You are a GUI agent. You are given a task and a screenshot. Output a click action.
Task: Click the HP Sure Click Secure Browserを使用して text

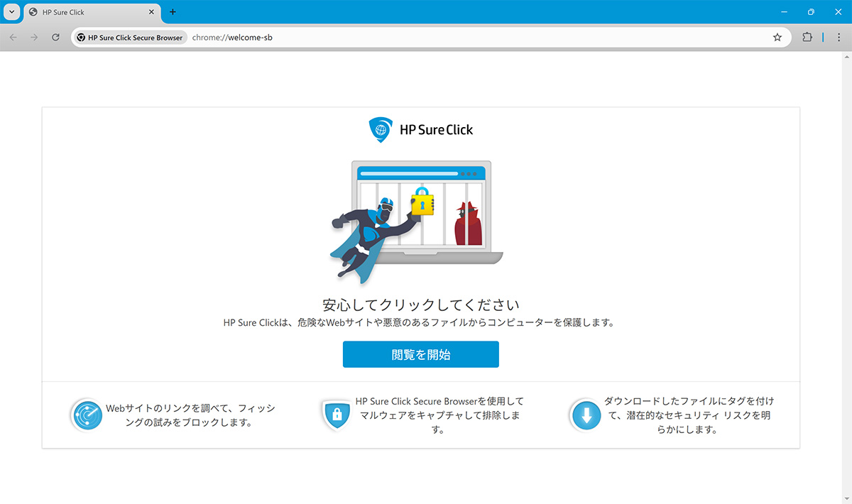(x=439, y=415)
